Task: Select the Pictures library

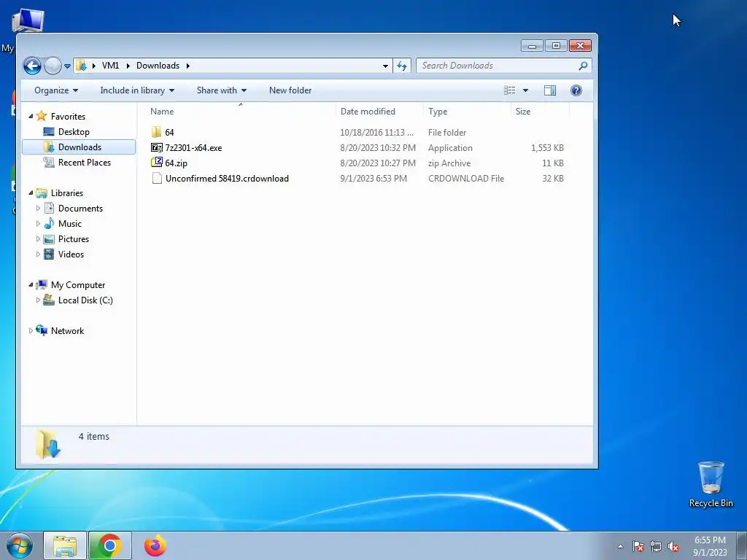Action: coord(74,239)
